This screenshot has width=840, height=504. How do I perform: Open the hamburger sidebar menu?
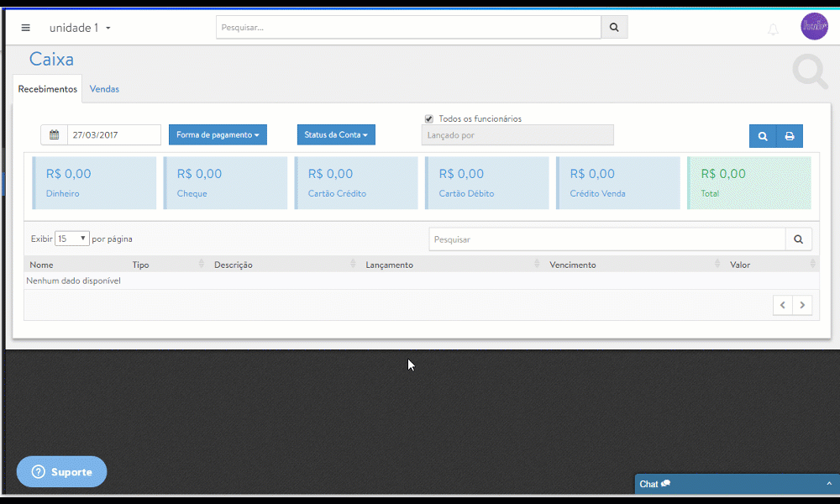(x=25, y=28)
